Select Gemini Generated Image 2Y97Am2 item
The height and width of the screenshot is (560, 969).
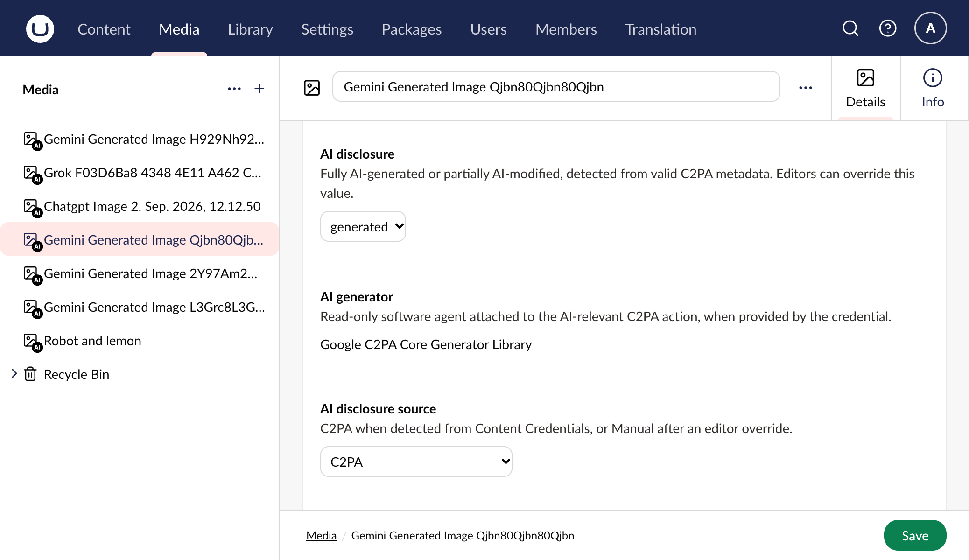(140, 273)
